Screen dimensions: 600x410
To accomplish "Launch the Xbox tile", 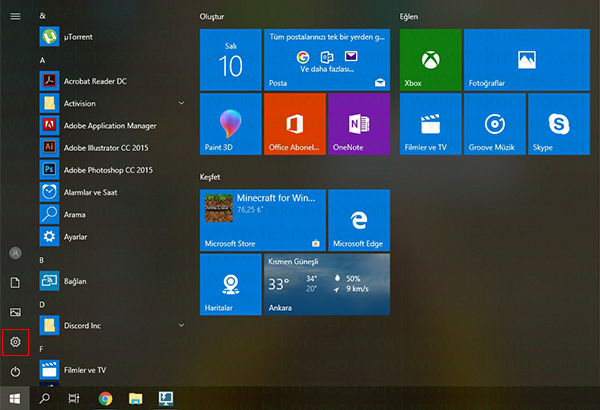I will tap(430, 60).
